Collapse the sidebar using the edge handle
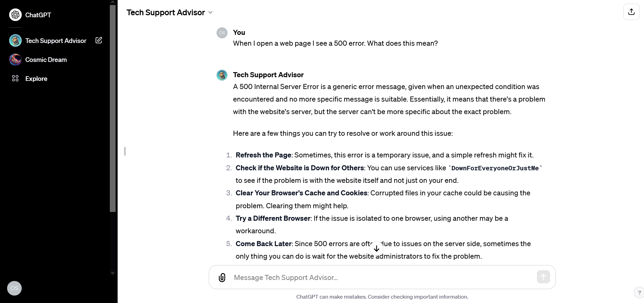This screenshot has height=303, width=644. [x=125, y=151]
